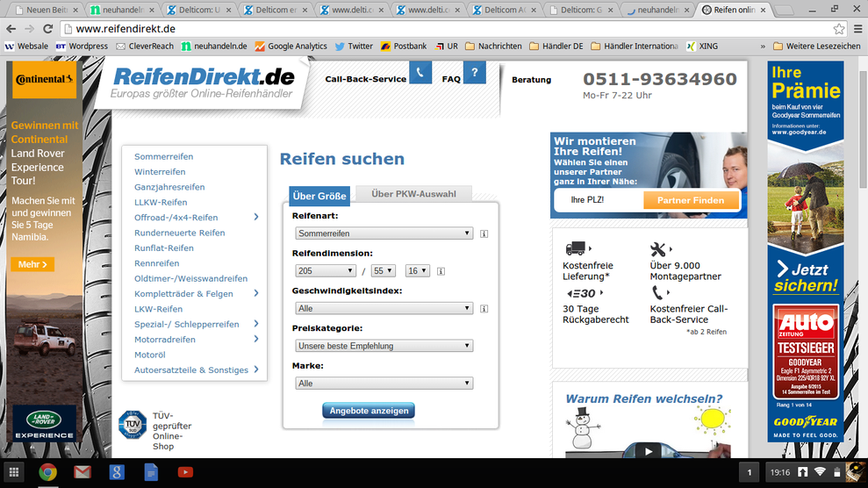The width and height of the screenshot is (868, 488).
Task: Expand Autoersatzteile & Sonstiges arrow
Action: coord(256,369)
